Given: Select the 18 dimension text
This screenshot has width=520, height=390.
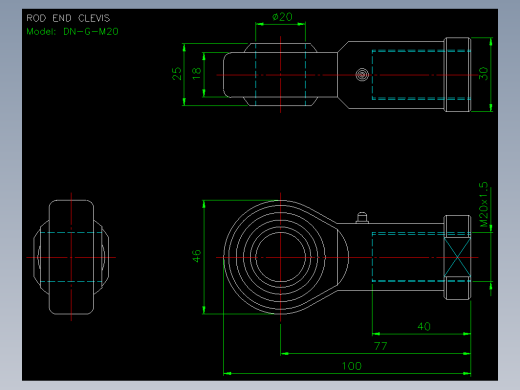Looking at the screenshot, I should 197,73.
